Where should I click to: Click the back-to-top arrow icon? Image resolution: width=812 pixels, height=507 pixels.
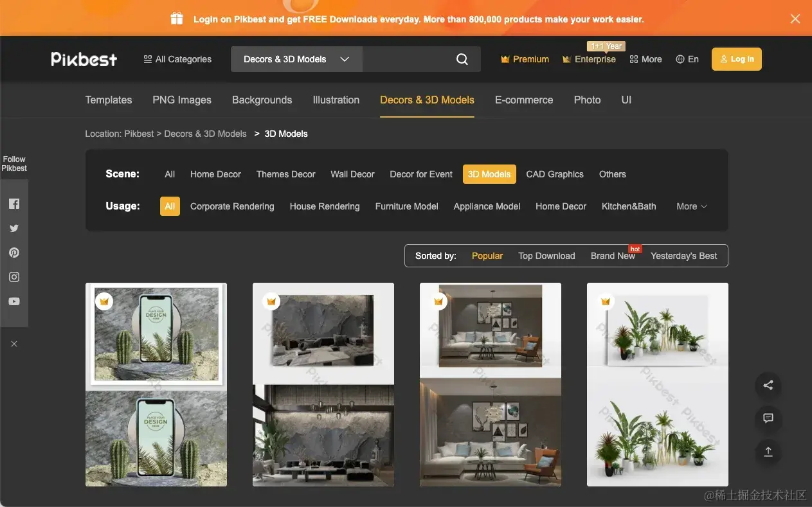pyautogui.click(x=768, y=452)
